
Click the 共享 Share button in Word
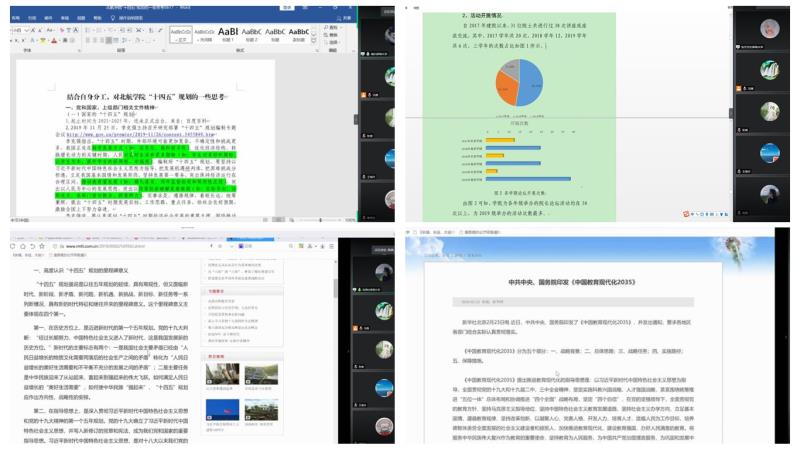point(345,17)
